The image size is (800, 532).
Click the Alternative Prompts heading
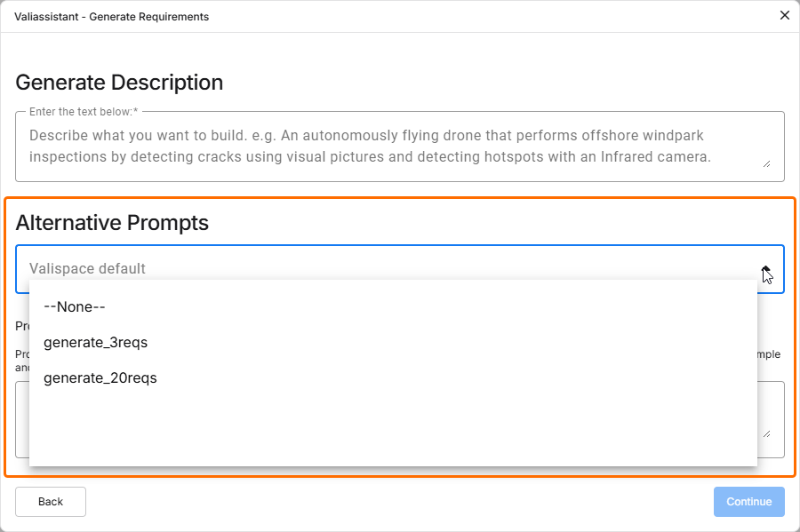112,222
